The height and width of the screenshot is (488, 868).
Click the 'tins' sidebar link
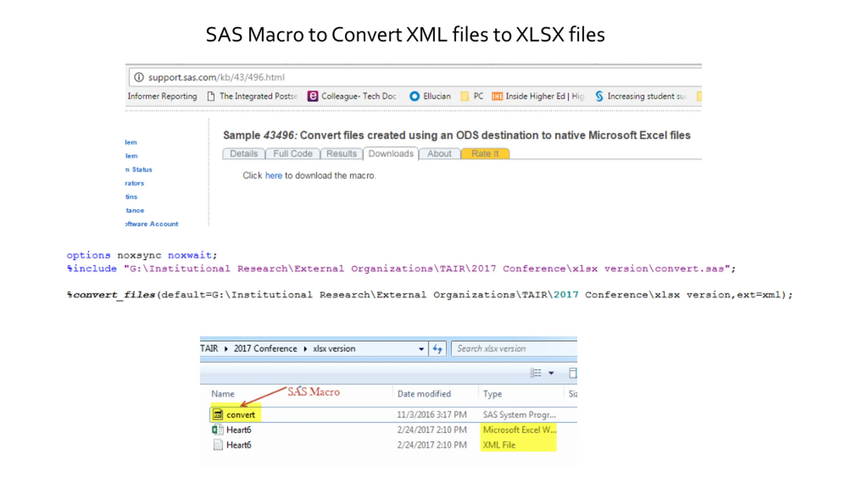pyautogui.click(x=131, y=197)
